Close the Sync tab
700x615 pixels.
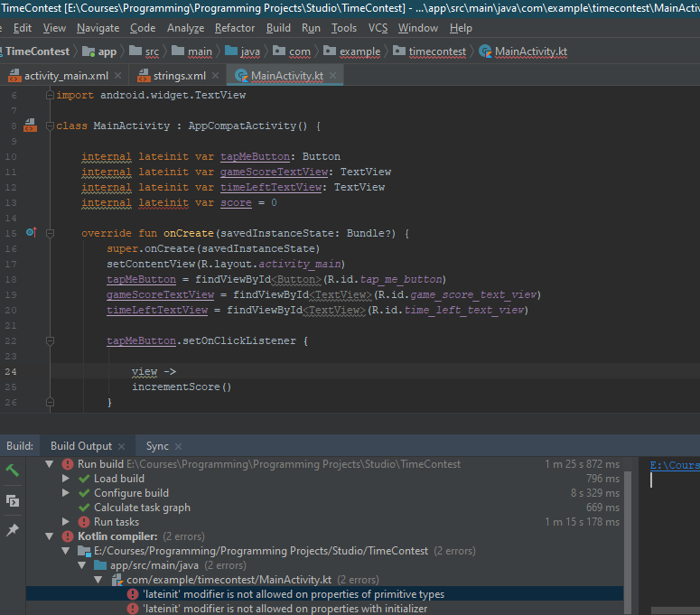point(178,446)
